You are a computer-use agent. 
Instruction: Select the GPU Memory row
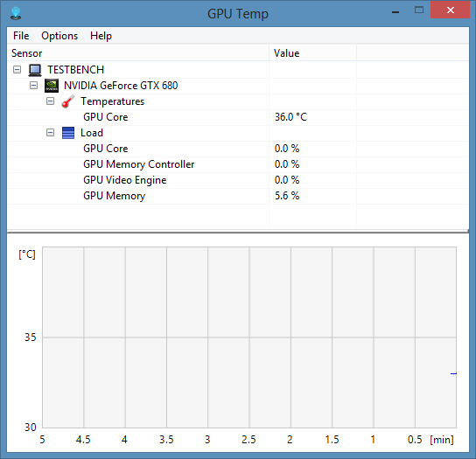pyautogui.click(x=114, y=196)
